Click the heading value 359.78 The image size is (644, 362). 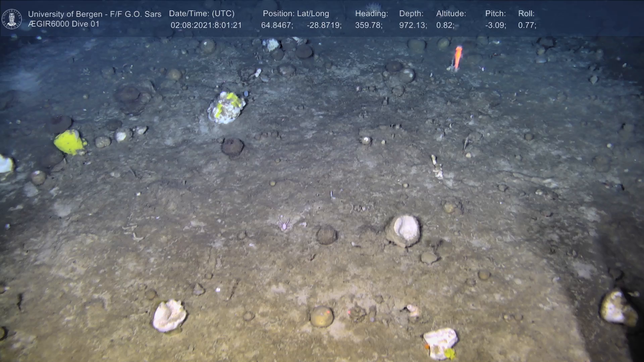click(x=369, y=25)
